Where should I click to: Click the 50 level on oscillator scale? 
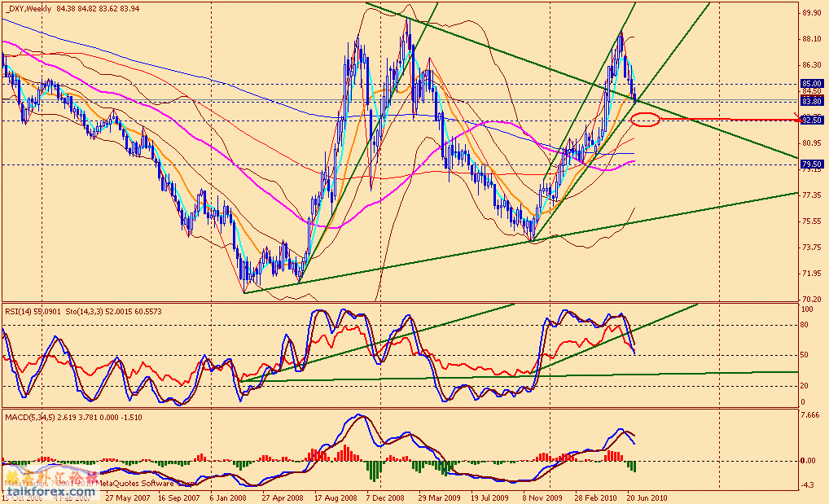point(805,355)
